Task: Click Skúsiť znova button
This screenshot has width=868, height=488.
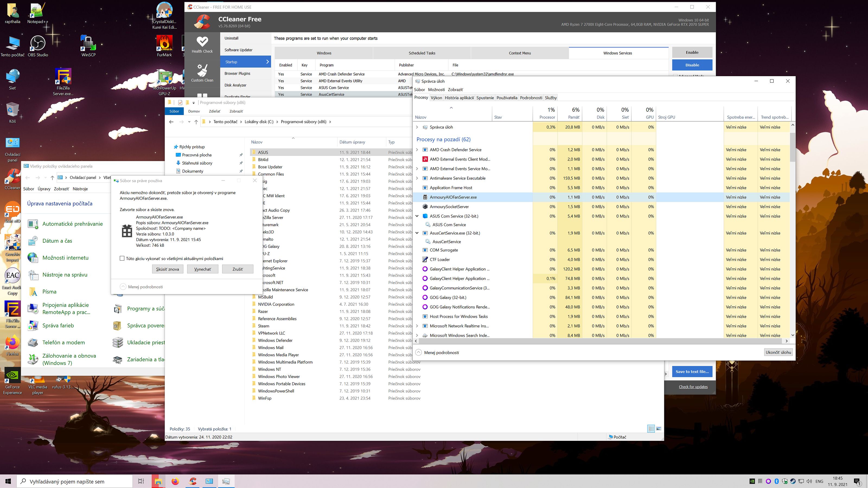Action: point(167,269)
